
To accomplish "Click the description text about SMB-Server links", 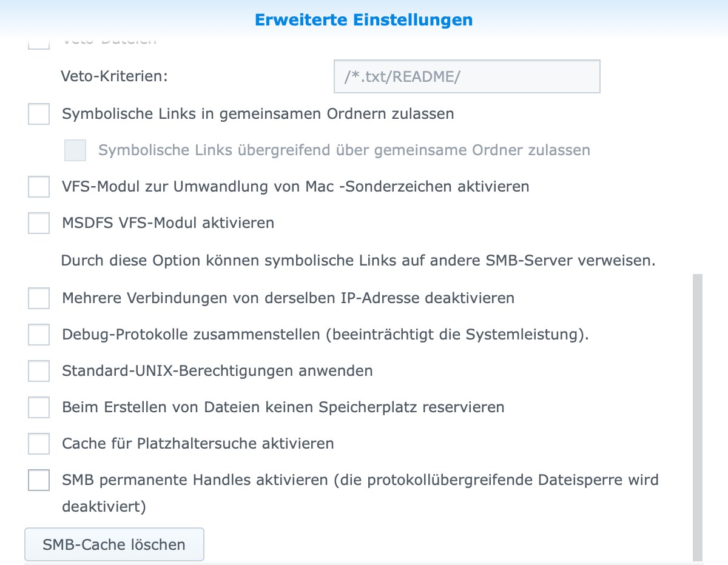I will coord(358,261).
